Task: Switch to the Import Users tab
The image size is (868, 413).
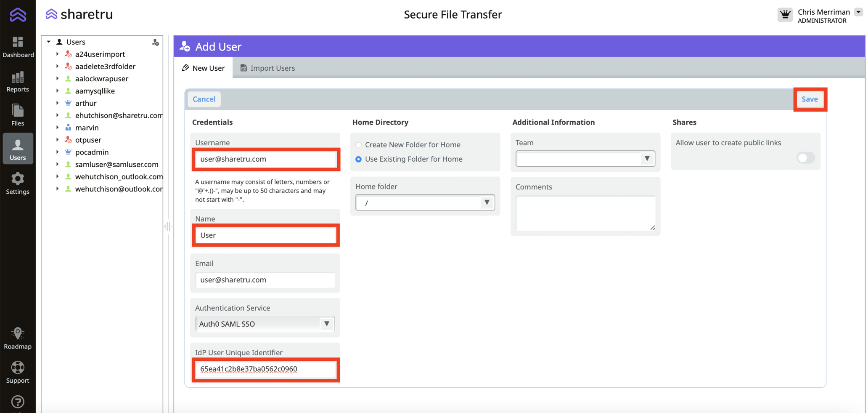Action: 267,68
